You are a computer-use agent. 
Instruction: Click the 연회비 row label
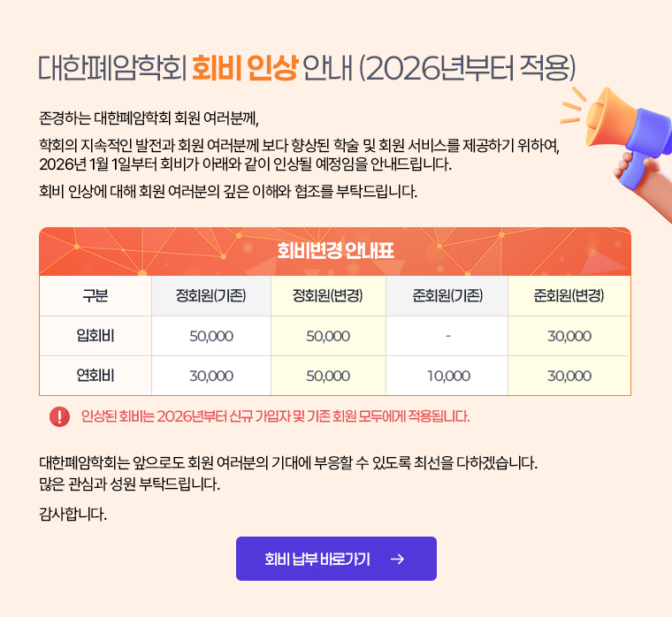coord(95,376)
